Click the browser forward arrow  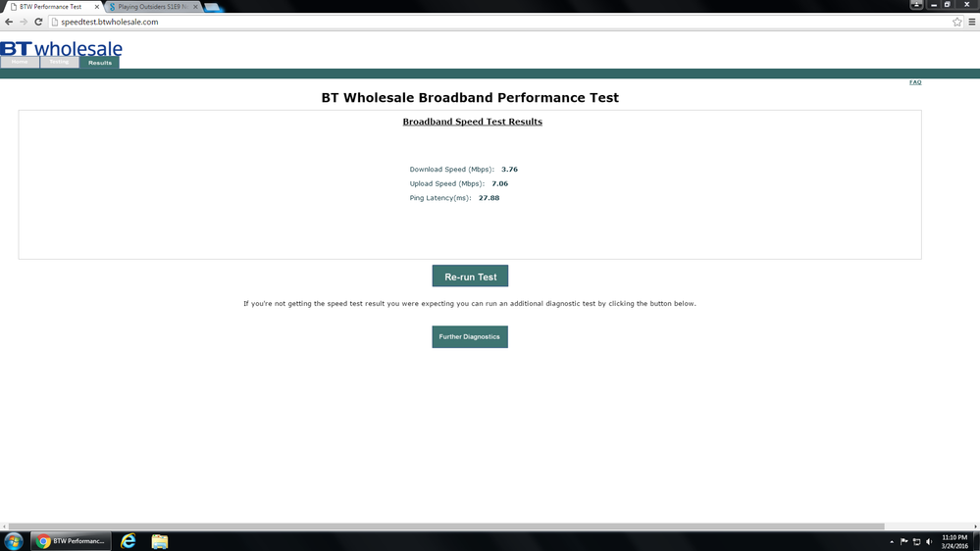[24, 22]
